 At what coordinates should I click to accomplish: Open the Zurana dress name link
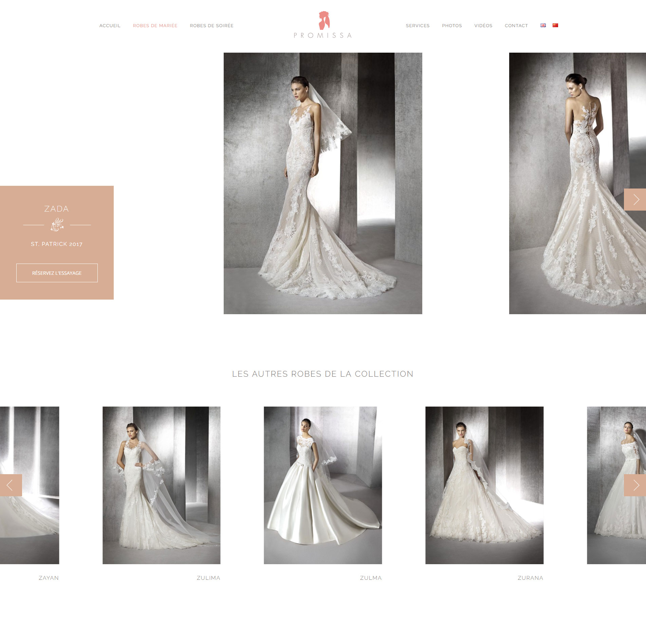(x=530, y=578)
